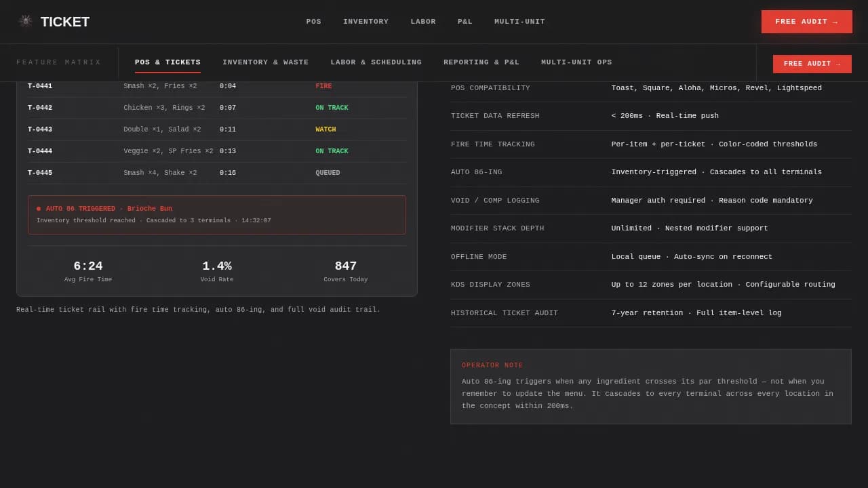The height and width of the screenshot is (488, 868).
Task: Click the 'Smash ×4, Shake ×2' order items
Action: pyautogui.click(x=160, y=173)
